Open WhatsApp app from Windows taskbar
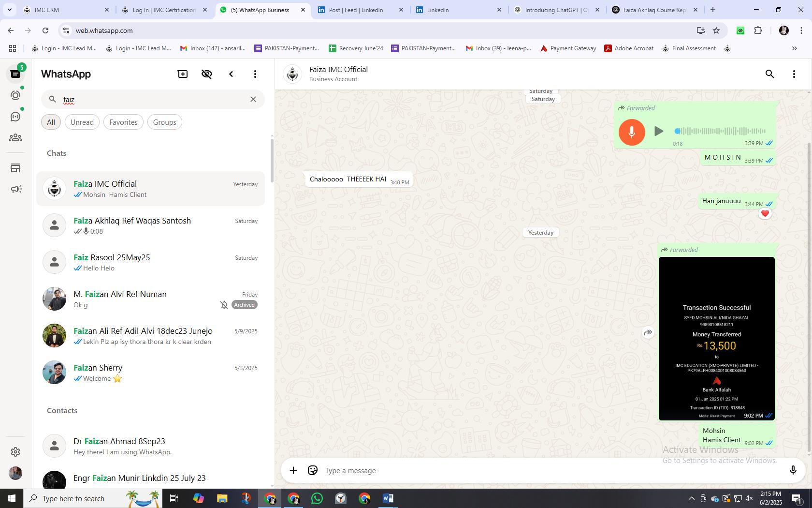 point(317,498)
